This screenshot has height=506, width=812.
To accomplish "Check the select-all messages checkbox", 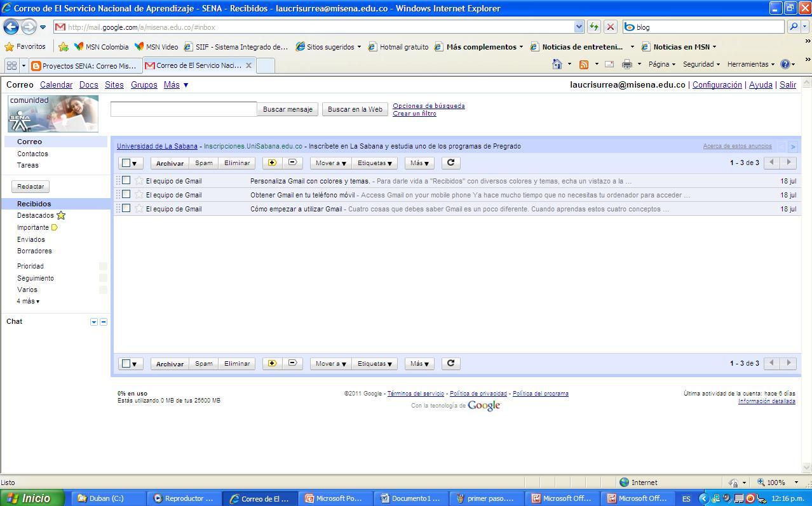I will (x=126, y=163).
